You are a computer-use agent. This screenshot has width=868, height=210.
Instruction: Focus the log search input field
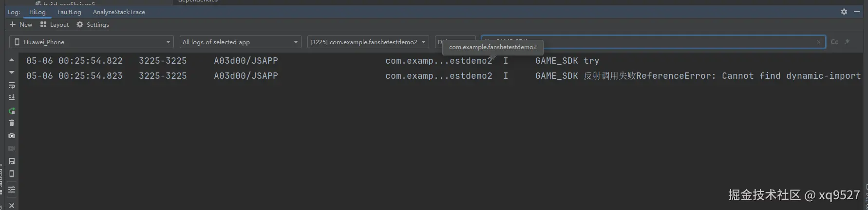pyautogui.click(x=653, y=42)
